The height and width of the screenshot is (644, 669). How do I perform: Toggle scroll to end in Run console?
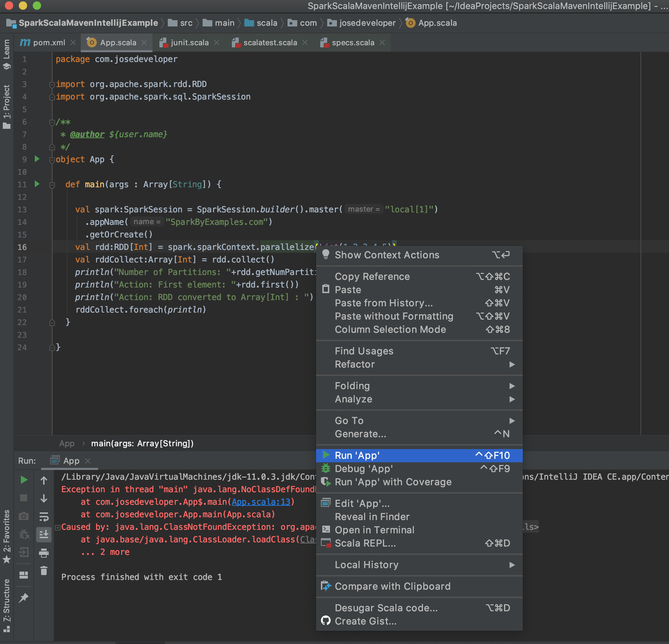point(44,534)
